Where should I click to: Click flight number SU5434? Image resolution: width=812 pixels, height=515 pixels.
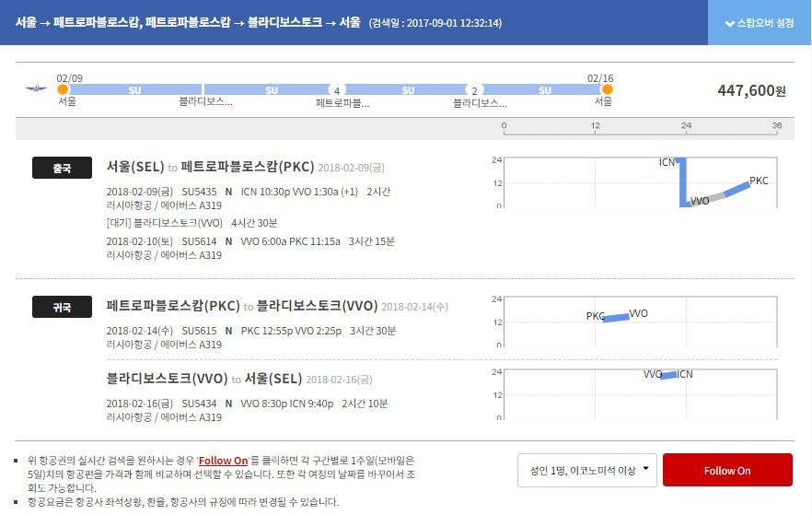click(199, 404)
